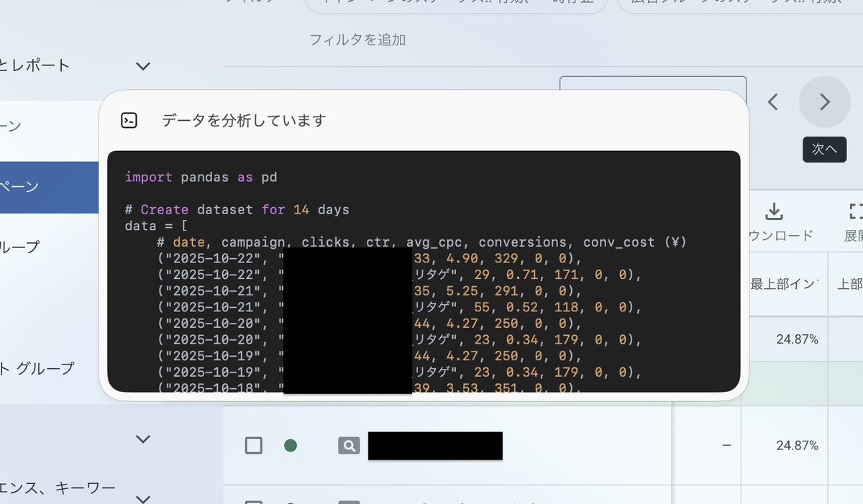Click the 次へ button
Image resolution: width=863 pixels, height=504 pixels.
[x=824, y=150]
